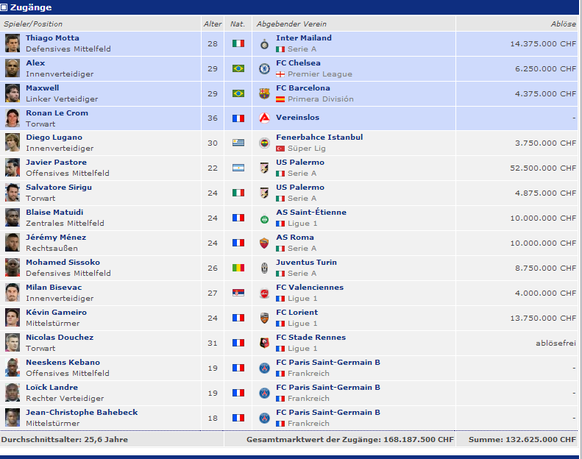Open the Salvatore Sirigu player link
Image resolution: width=582 pixels, height=459 pixels.
(59, 187)
